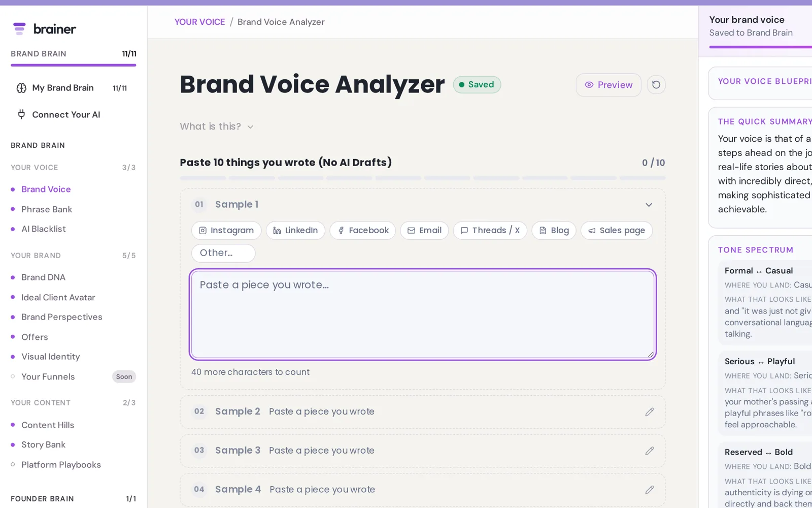Open the Visual Identity sidebar item
Screen dimensions: 812x508
tap(51, 357)
